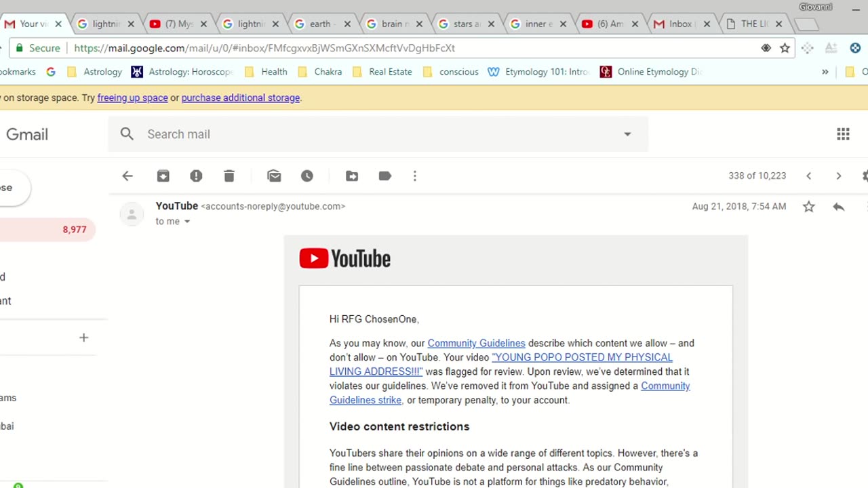
Task: Open the Community Guidelines strike link
Action: (x=510, y=393)
